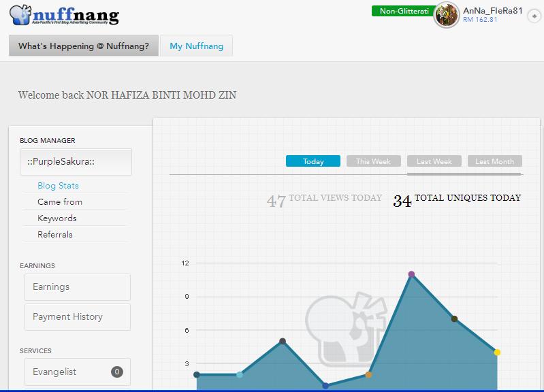Show 47 Total Views Today
The image size is (544, 392).
click(324, 200)
